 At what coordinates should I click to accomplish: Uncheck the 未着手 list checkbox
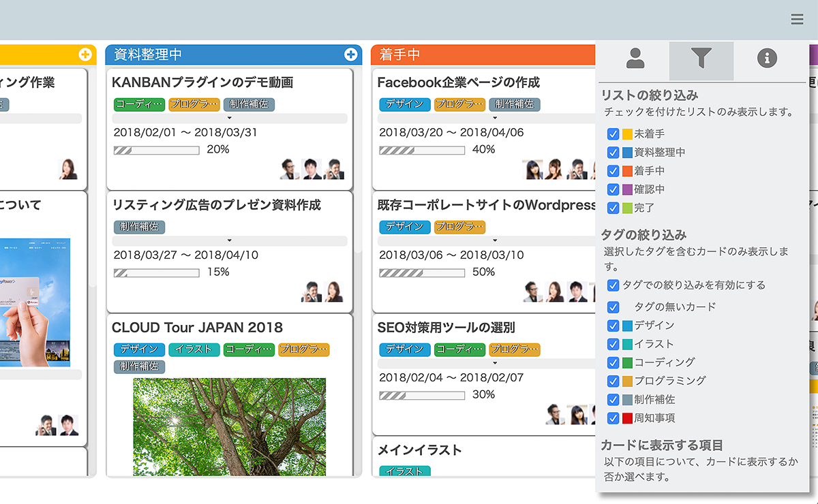[613, 134]
